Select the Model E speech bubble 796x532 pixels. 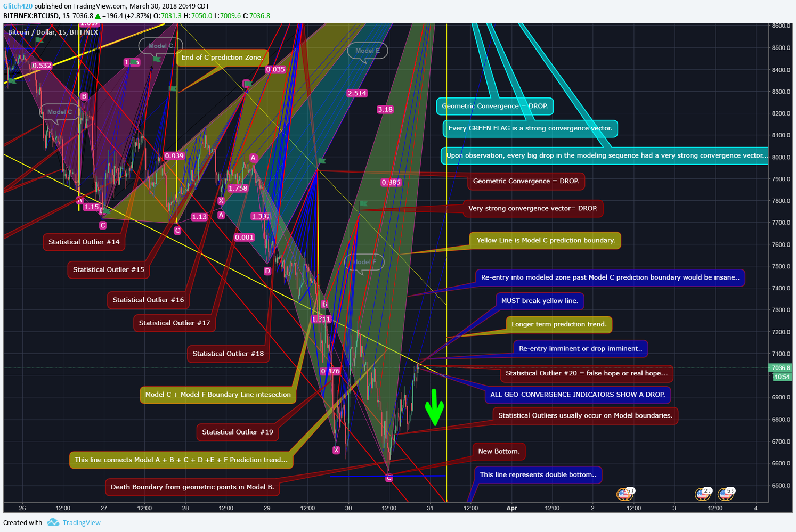coord(368,51)
